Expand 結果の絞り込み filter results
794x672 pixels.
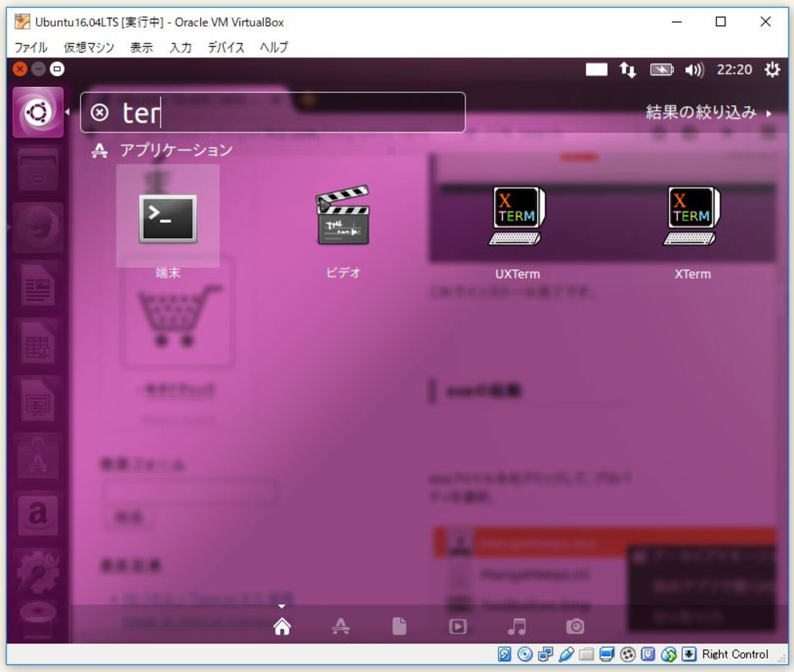708,112
